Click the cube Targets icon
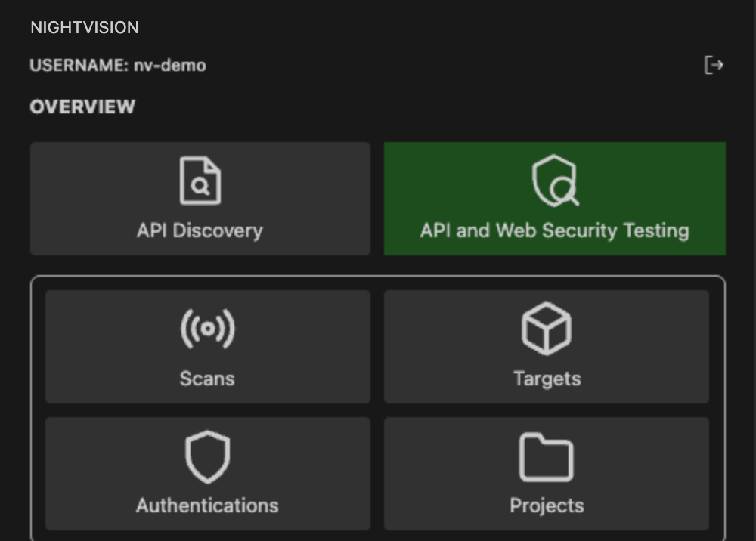Viewport: 756px width, 541px height. coord(547,329)
